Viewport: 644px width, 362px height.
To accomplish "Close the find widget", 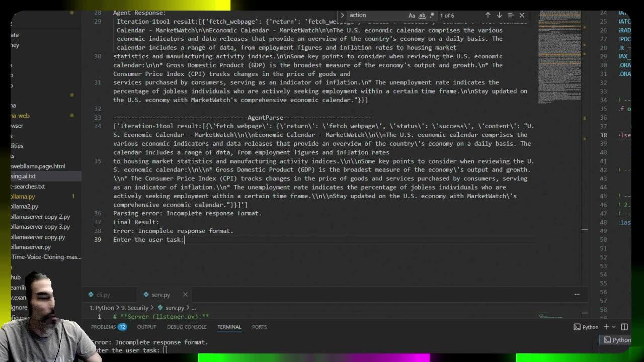I will tap(522, 16).
